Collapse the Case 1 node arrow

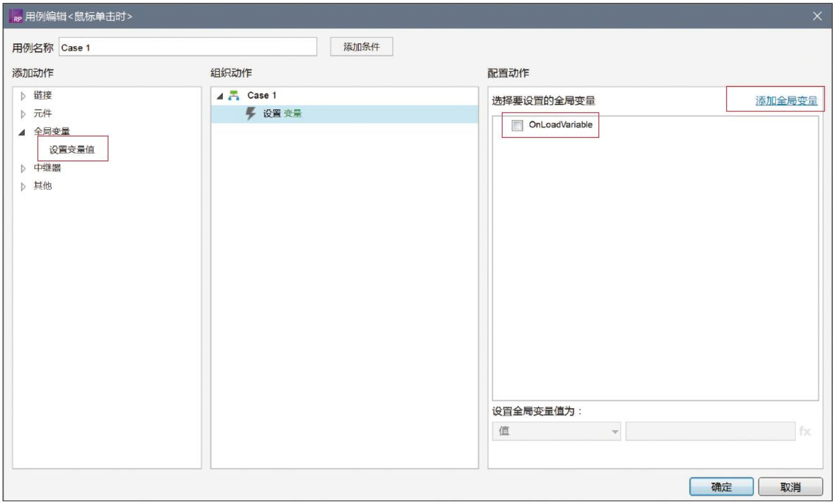220,96
